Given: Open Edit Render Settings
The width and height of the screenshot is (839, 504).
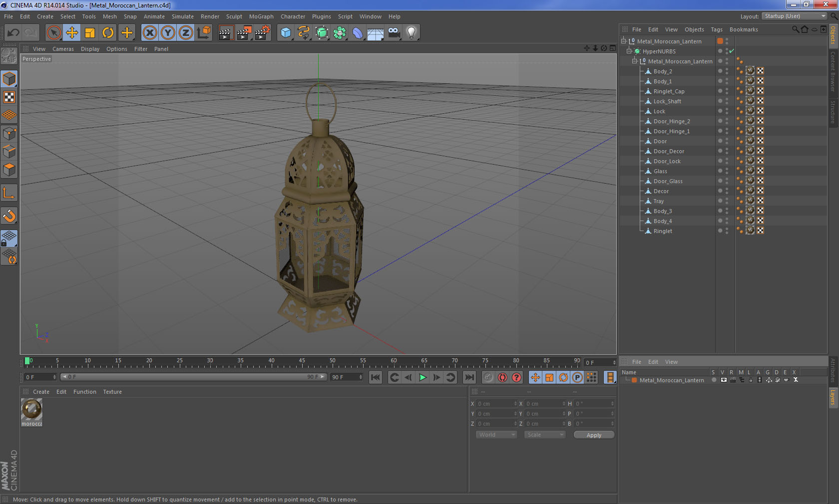Looking at the screenshot, I should [x=262, y=33].
